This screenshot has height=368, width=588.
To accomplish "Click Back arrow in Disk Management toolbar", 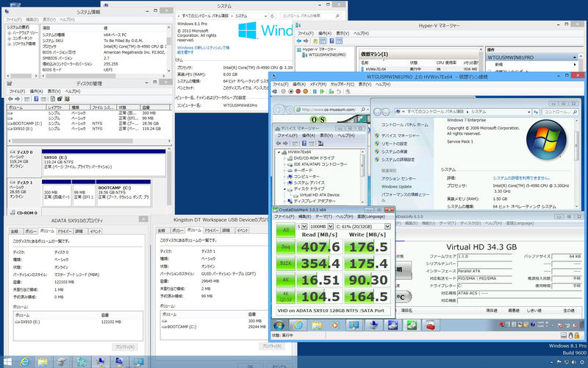I will 10,99.
